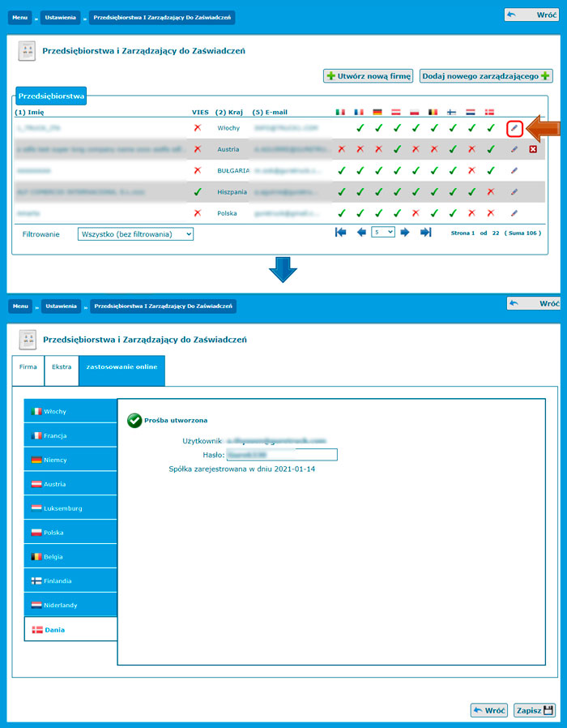The image size is (567, 728).
Task: Edit the BUŁGARIA company row pencil icon
Action: (x=514, y=171)
